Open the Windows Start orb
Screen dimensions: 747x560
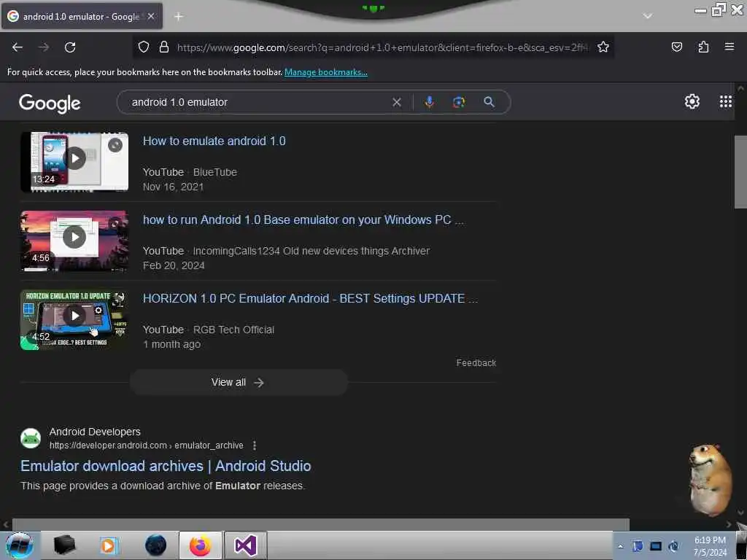pos(20,545)
